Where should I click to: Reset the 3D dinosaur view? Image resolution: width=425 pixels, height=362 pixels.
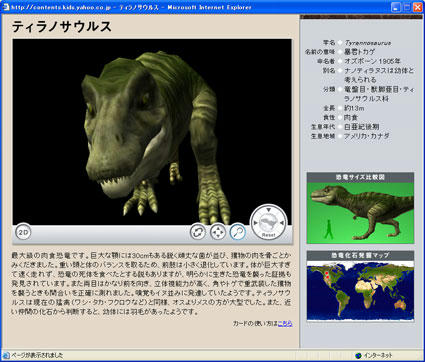[x=269, y=235]
